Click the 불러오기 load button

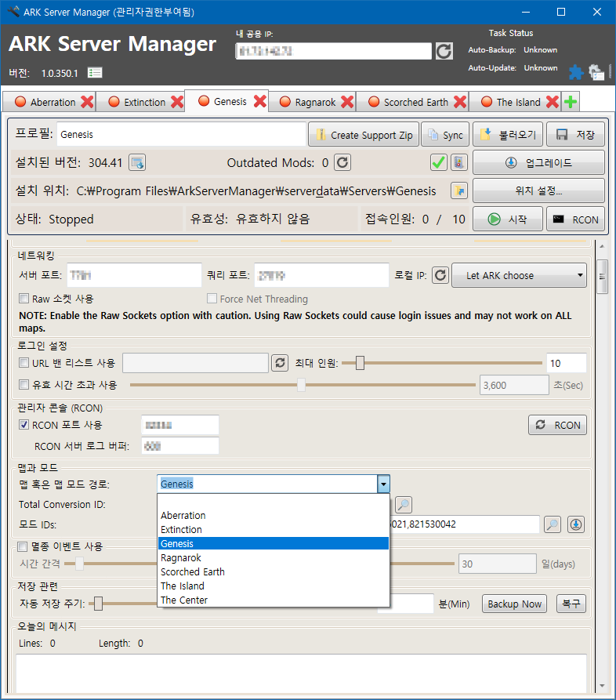click(508, 134)
